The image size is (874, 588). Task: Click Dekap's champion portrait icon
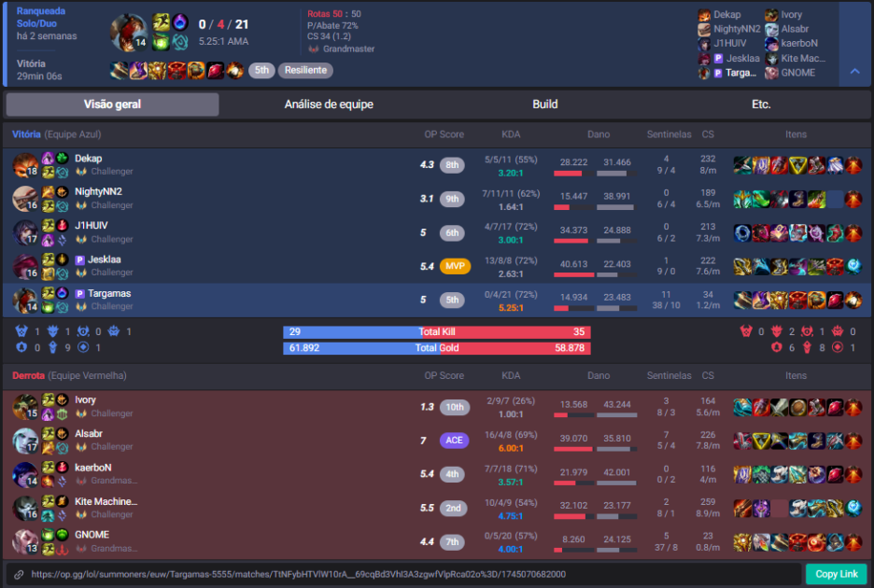click(24, 164)
